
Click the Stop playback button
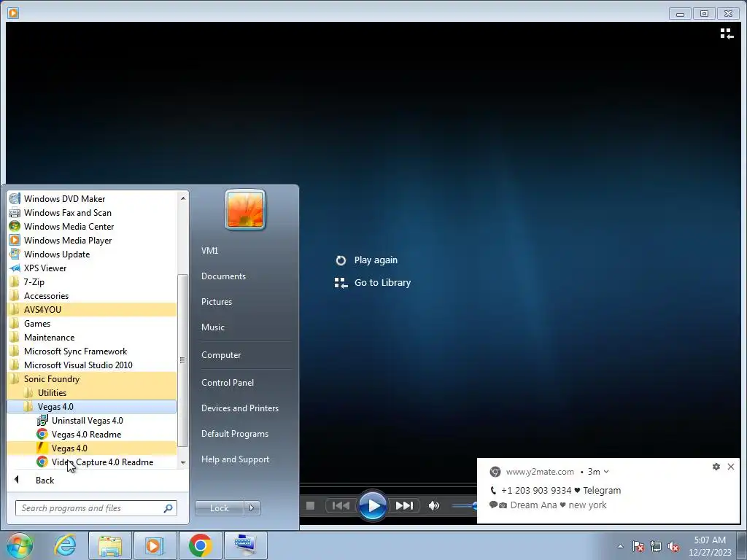310,505
